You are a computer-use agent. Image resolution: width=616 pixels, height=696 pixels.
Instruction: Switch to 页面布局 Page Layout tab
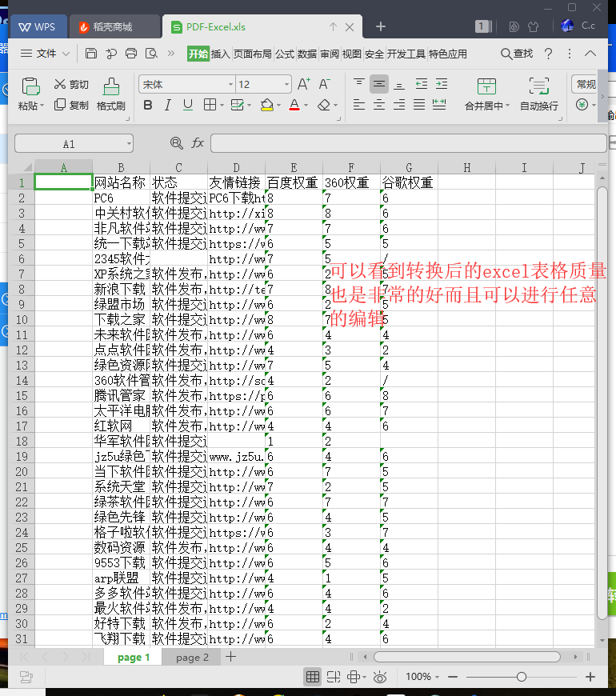tap(253, 54)
